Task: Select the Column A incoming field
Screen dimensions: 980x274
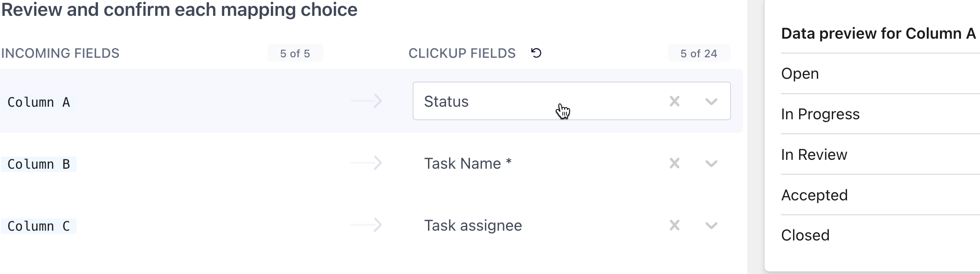Action: point(39,102)
